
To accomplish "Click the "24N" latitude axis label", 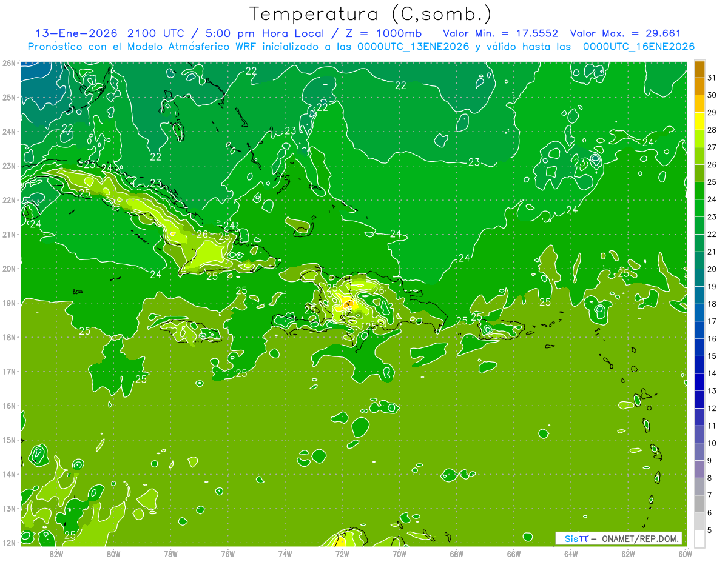I will 9,132.
